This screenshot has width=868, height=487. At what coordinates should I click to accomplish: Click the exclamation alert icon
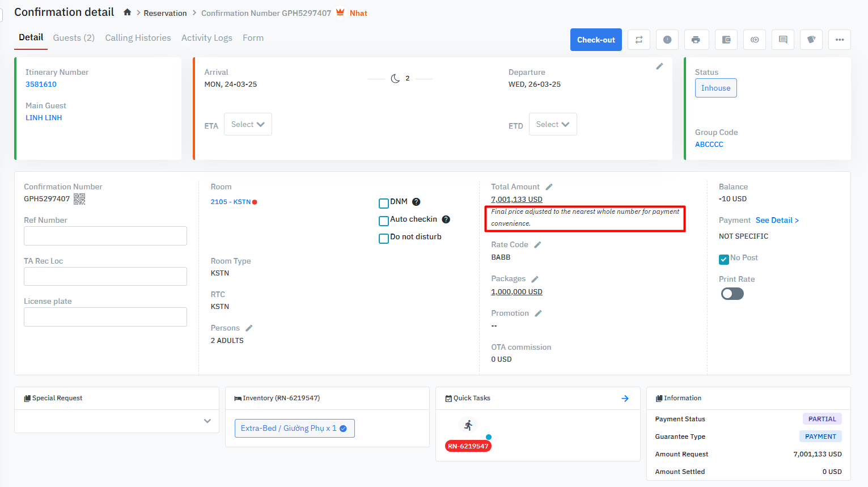(x=667, y=40)
